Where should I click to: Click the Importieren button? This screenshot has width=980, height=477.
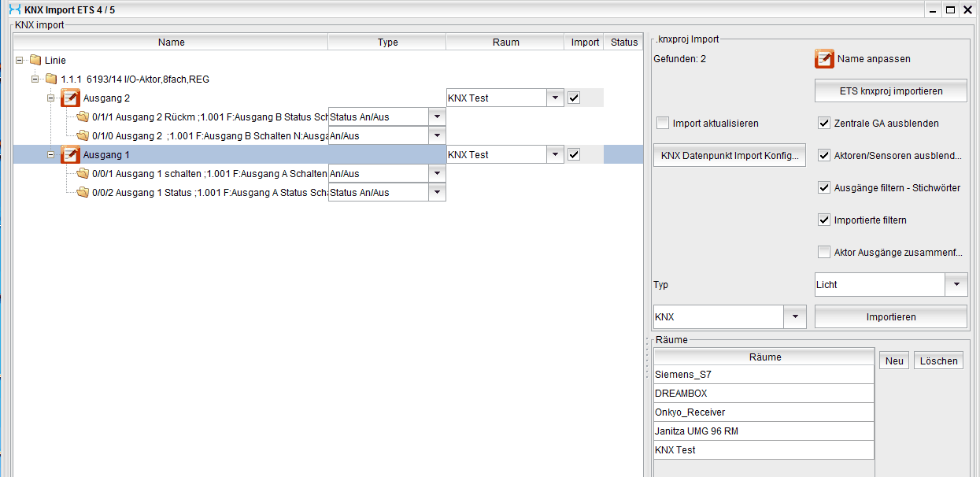[890, 316]
